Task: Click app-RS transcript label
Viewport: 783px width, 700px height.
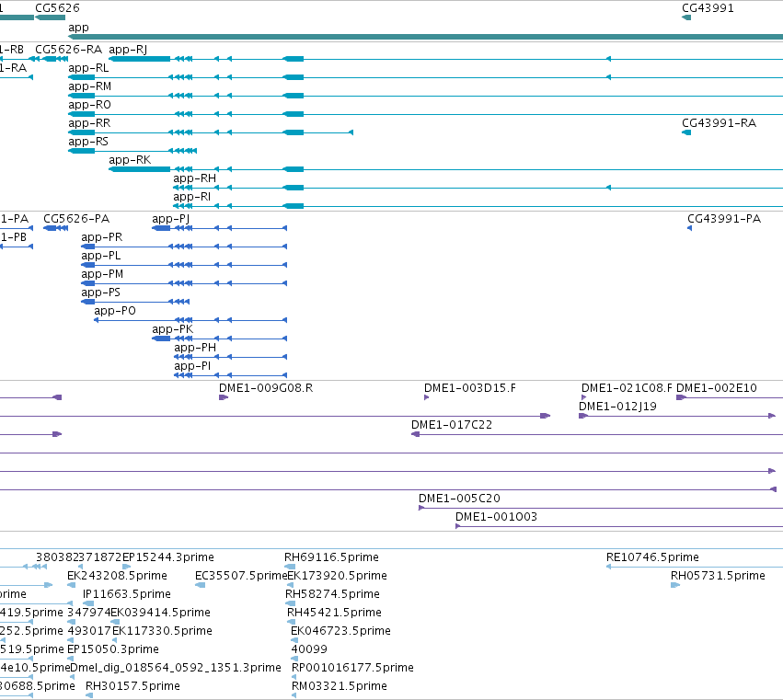Action: coord(88,142)
